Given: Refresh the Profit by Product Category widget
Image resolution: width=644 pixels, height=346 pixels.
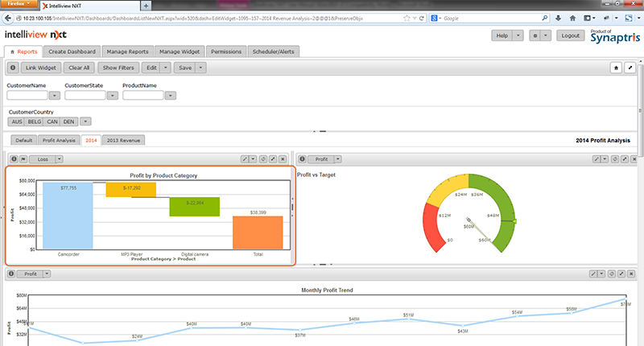Looking at the screenshot, I should (x=263, y=159).
